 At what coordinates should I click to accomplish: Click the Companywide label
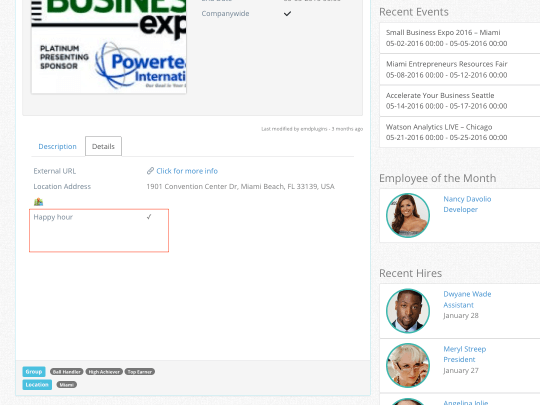[225, 13]
